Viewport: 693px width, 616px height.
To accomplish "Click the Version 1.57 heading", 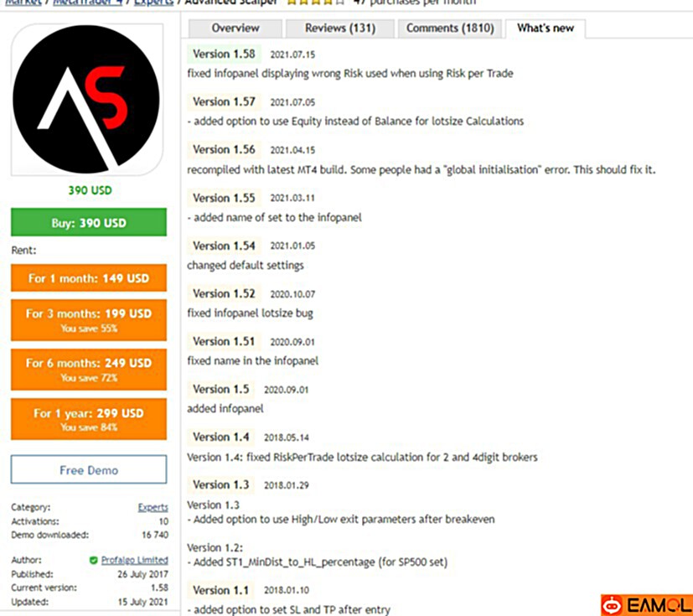I will coord(224,101).
